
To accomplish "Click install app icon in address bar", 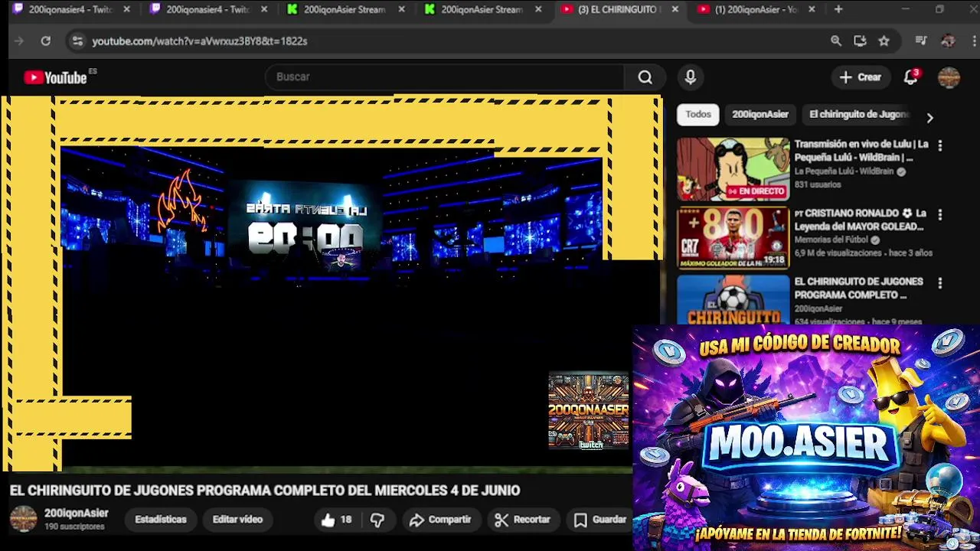I will click(x=860, y=41).
